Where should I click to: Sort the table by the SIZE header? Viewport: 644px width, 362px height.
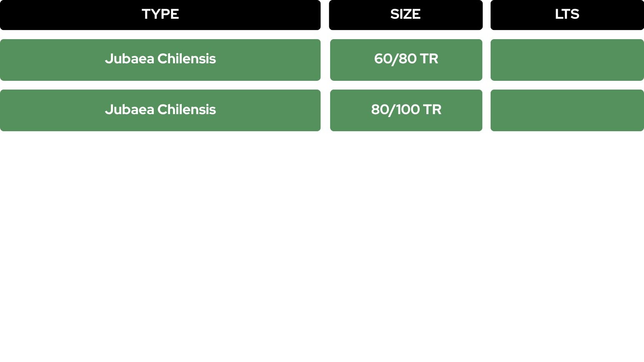tap(406, 15)
